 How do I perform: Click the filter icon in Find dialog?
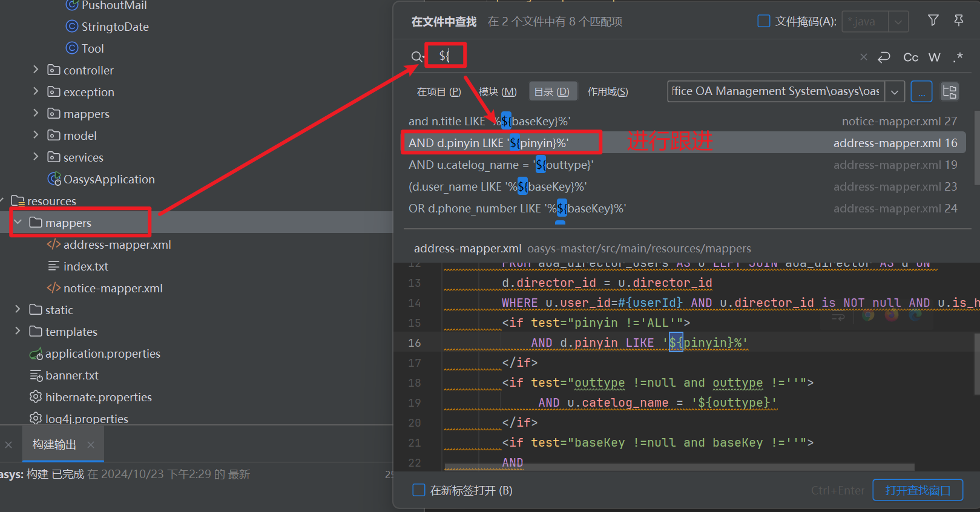[933, 21]
